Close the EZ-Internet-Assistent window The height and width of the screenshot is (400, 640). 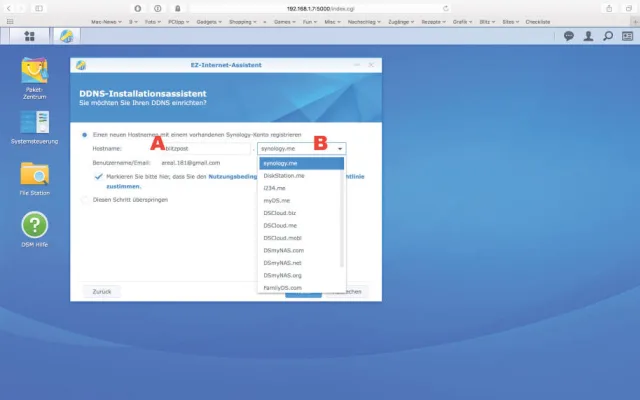[x=371, y=65]
